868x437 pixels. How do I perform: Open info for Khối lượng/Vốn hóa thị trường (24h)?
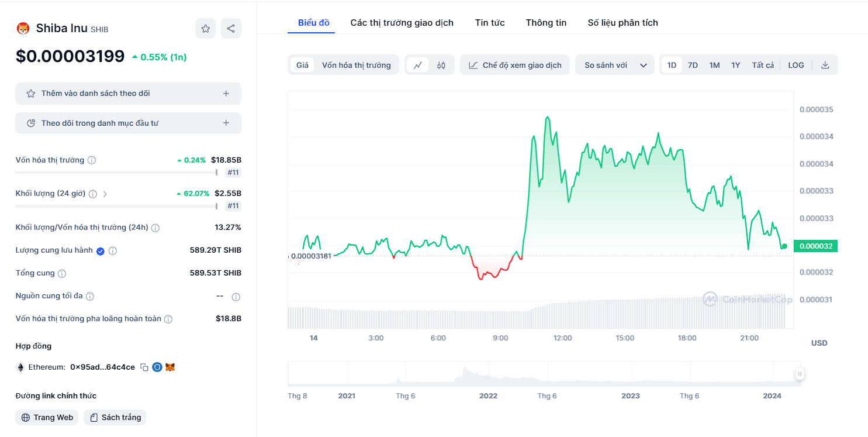coord(155,228)
